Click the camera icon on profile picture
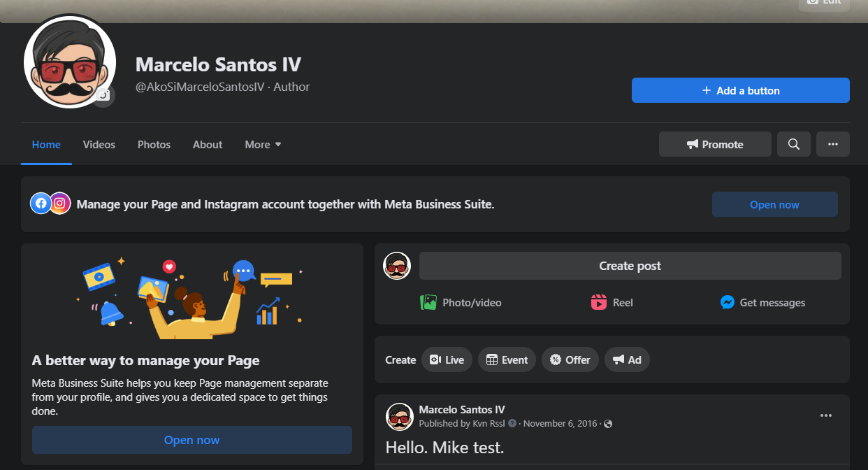Viewport: 868px width, 470px height. click(103, 94)
